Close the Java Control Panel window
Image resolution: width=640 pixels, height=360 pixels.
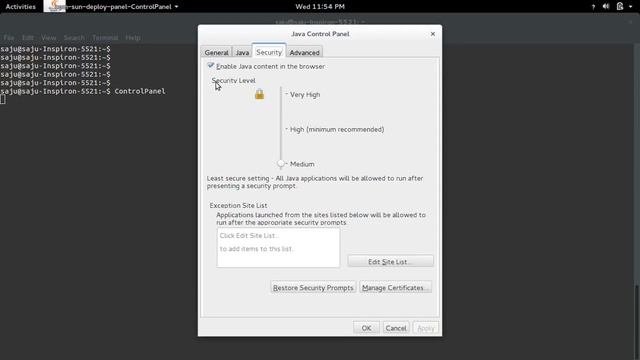click(x=433, y=34)
